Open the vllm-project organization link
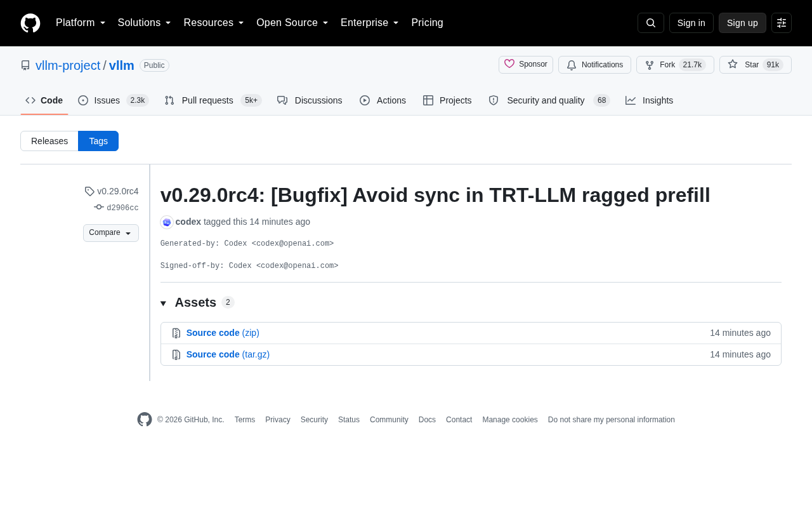This screenshot has width=812, height=508. pos(68,65)
